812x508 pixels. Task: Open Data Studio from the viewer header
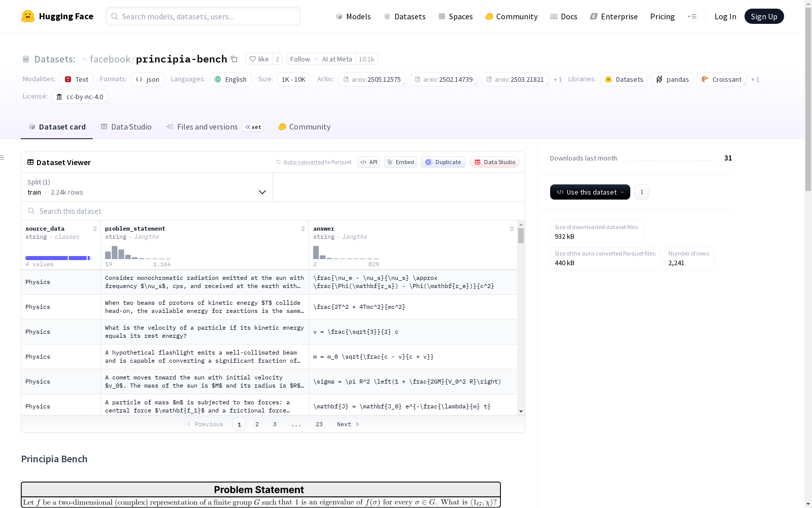click(494, 162)
